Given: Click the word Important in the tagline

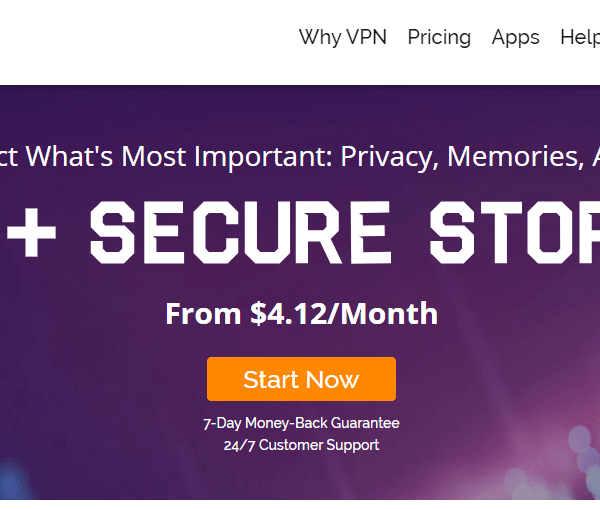Looking at the screenshot, I should [x=264, y=157].
